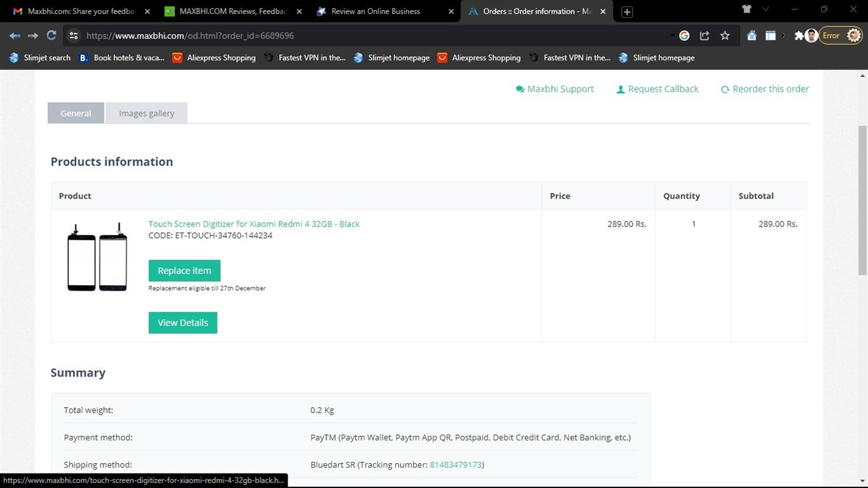Viewport: 868px width, 488px height.
Task: Open Maxbhi Support chat link
Action: [554, 89]
